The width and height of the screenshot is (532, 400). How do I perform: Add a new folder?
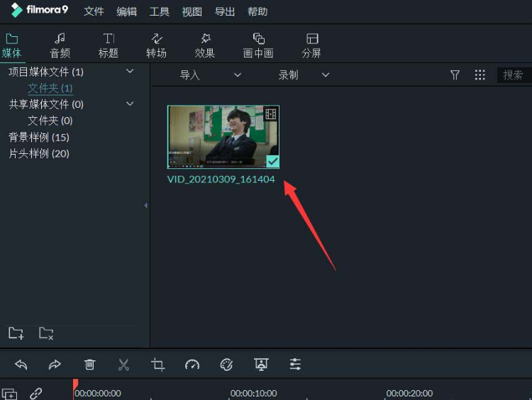(16, 333)
